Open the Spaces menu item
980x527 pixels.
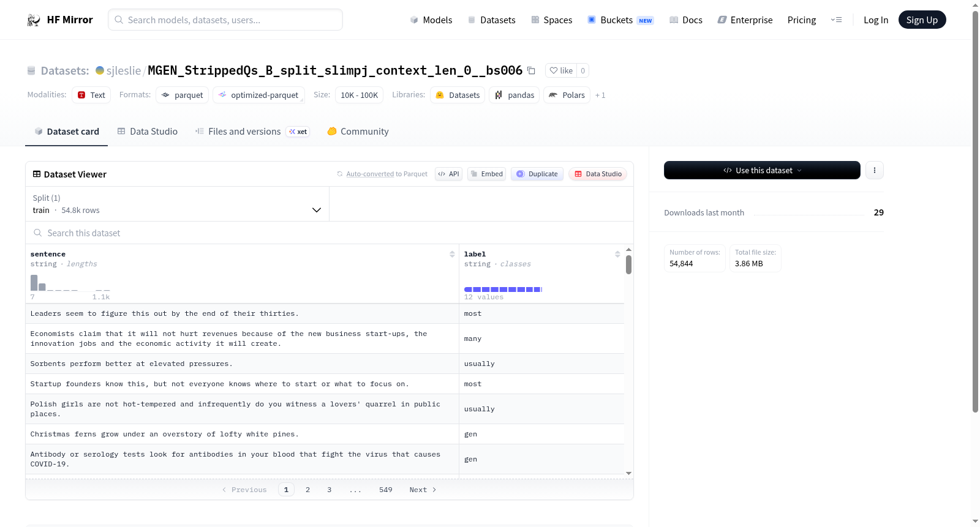coord(551,20)
